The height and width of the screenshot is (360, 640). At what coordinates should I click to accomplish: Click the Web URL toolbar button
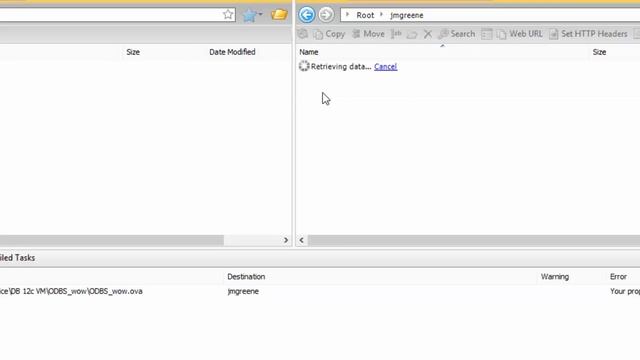click(x=520, y=34)
